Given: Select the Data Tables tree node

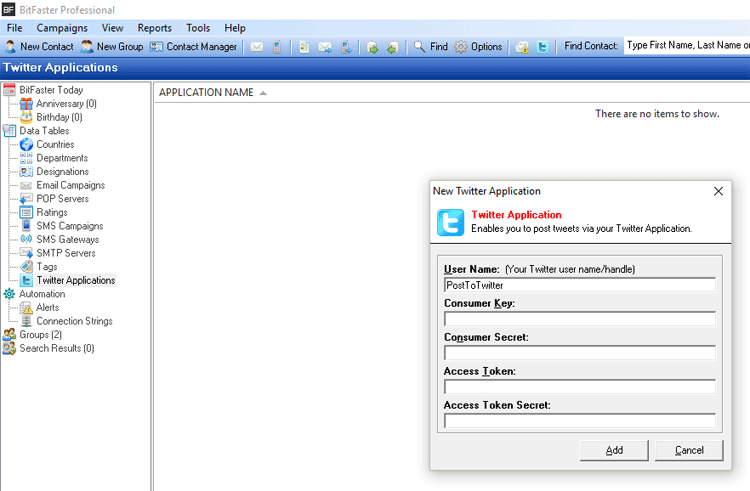Looking at the screenshot, I should (44, 131).
